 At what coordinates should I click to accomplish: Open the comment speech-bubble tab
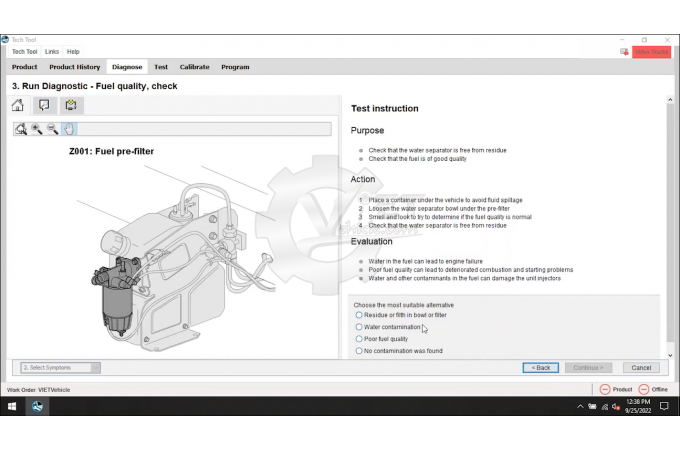tap(44, 105)
